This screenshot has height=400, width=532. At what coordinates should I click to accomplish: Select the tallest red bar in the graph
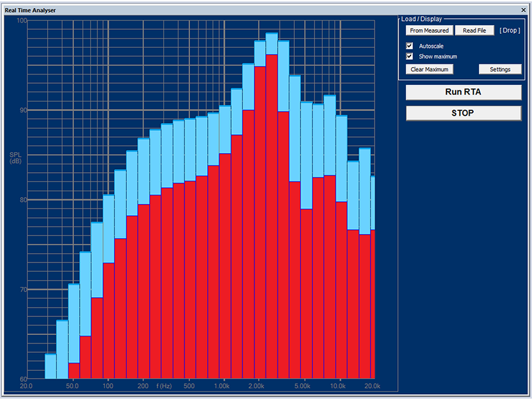click(x=272, y=213)
